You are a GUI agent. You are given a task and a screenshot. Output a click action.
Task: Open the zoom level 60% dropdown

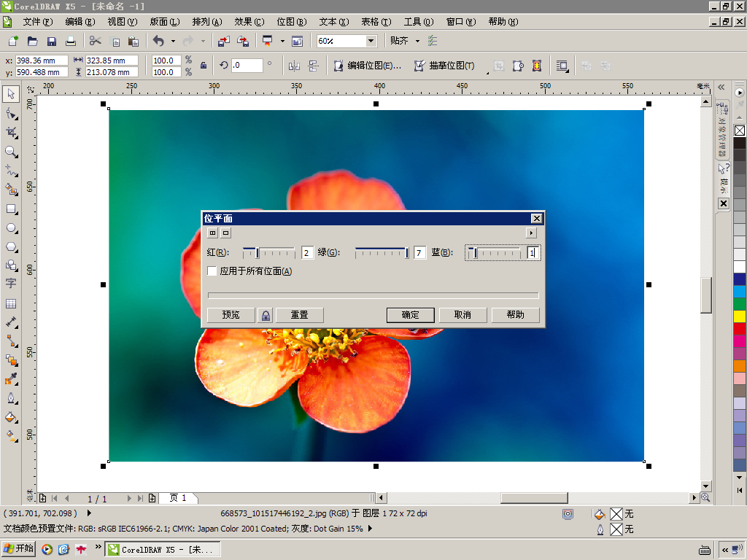371,42
